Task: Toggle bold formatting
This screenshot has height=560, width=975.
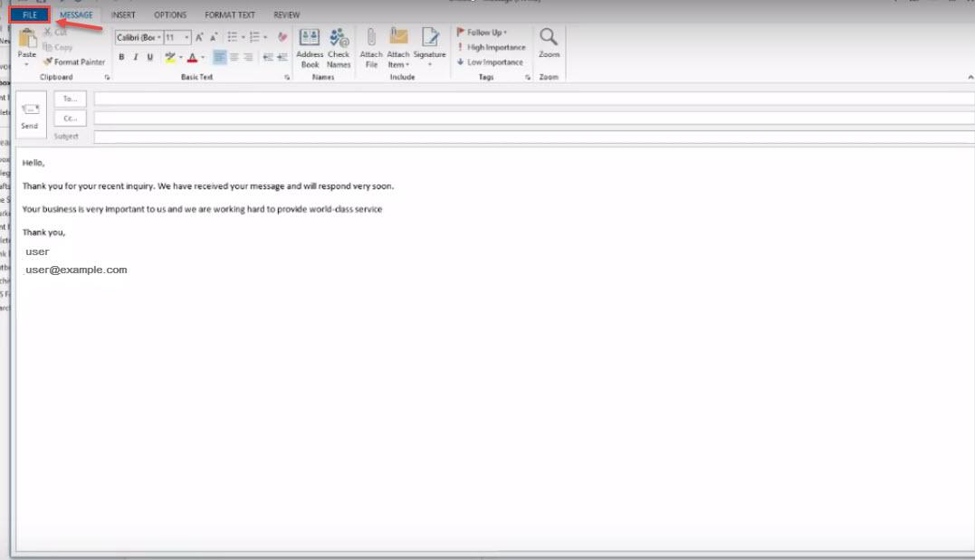Action: click(121, 57)
